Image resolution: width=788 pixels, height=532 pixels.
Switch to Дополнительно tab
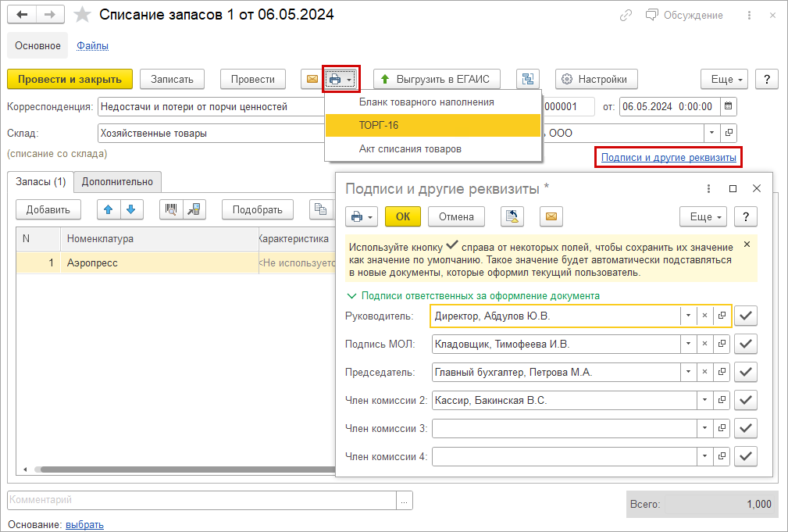(x=117, y=181)
